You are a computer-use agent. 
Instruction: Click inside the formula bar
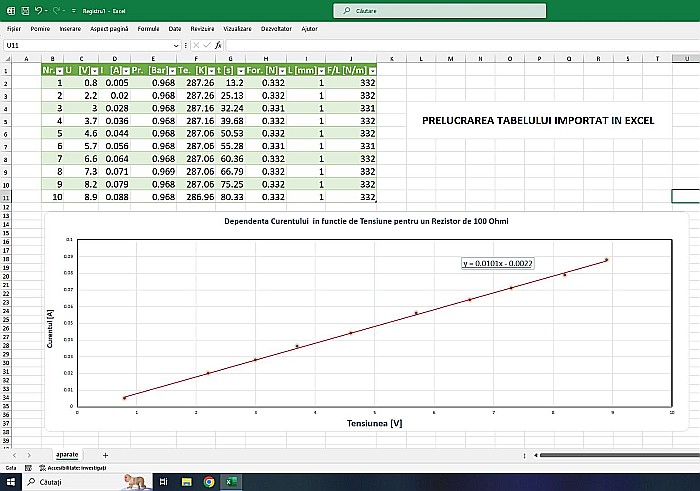point(462,45)
